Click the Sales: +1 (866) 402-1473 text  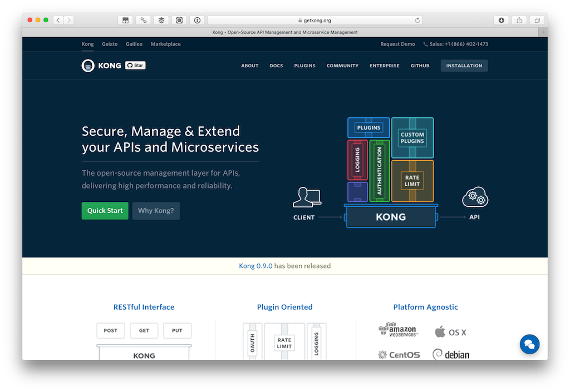coord(459,44)
